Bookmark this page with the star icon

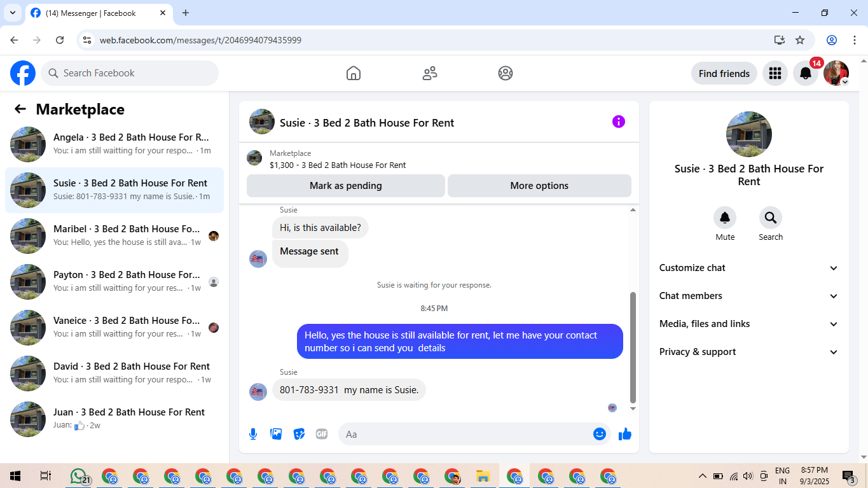800,40
